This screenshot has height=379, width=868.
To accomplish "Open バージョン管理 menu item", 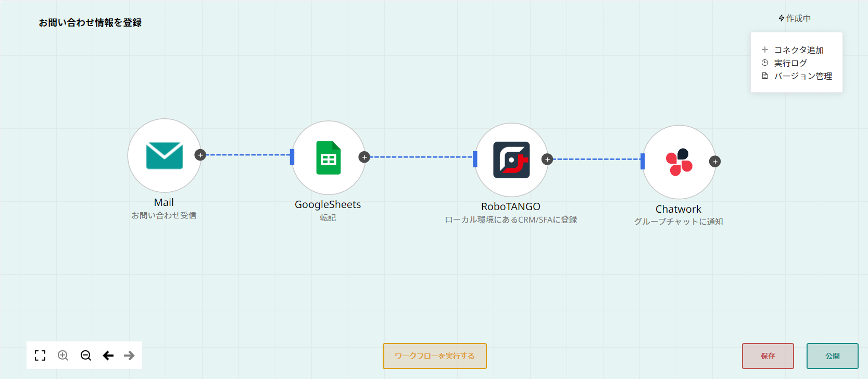I will [x=797, y=76].
